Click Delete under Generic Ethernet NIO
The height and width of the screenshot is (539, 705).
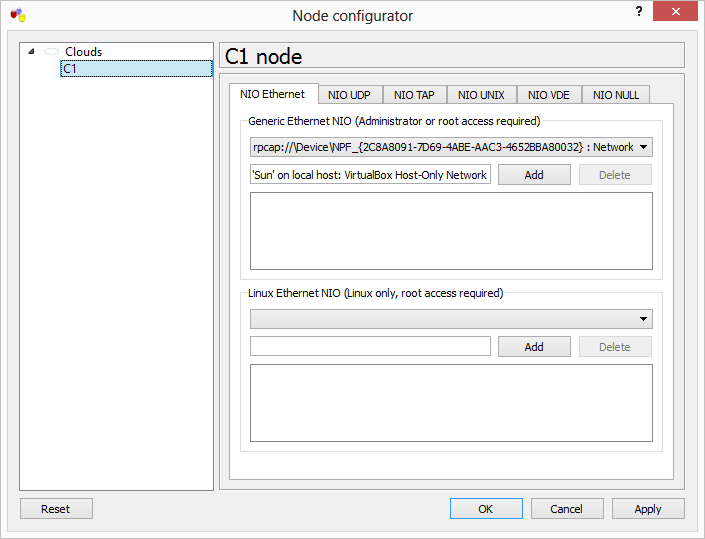615,175
